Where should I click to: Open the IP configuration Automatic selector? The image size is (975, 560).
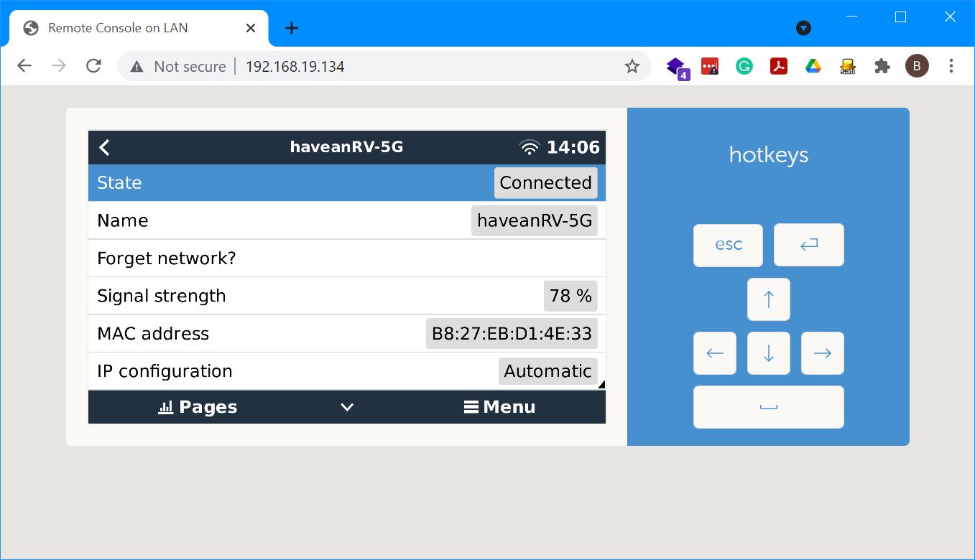coord(548,371)
